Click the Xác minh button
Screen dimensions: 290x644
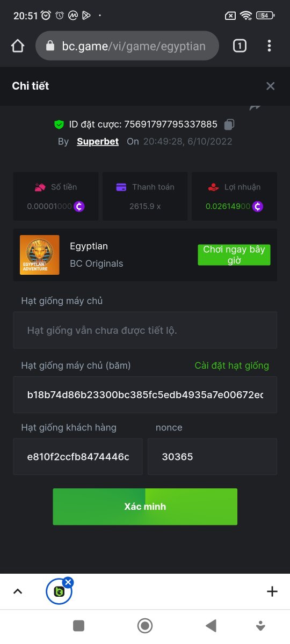coord(145,507)
